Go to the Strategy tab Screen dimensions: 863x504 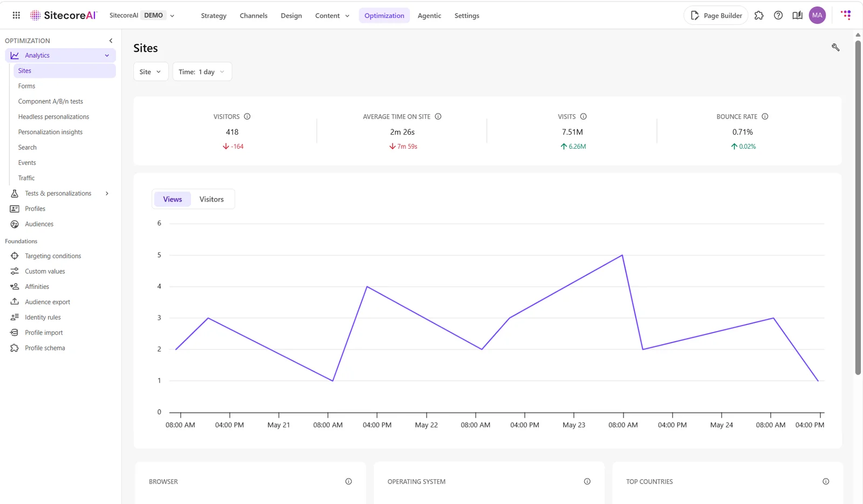coord(214,16)
